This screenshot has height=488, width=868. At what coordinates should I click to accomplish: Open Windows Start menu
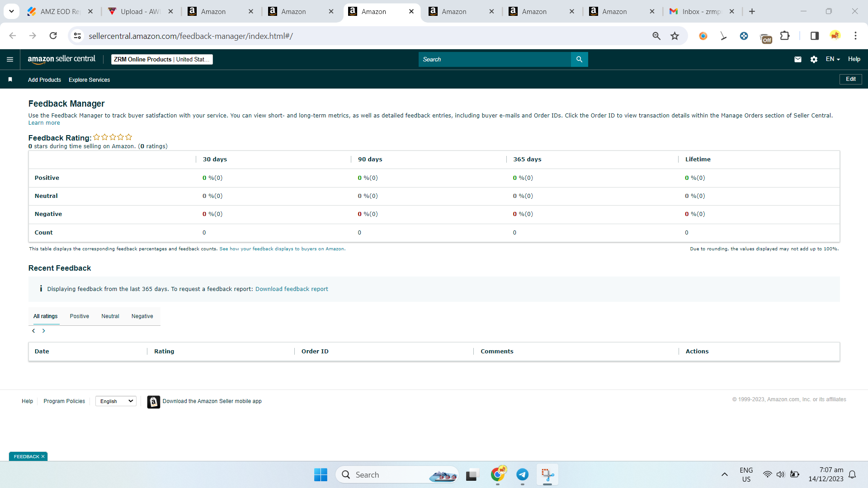click(x=321, y=474)
